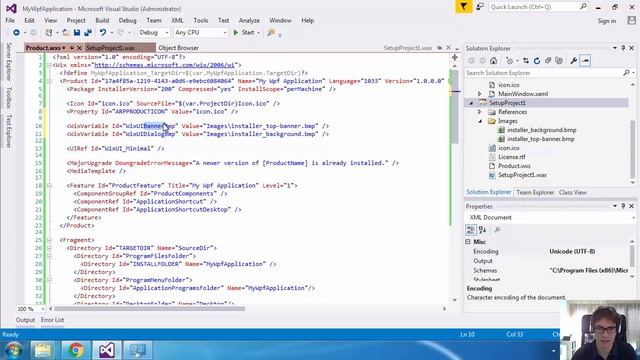The image size is (640, 360).
Task: Click the Home icon in Solution Explorer
Action: point(493,60)
